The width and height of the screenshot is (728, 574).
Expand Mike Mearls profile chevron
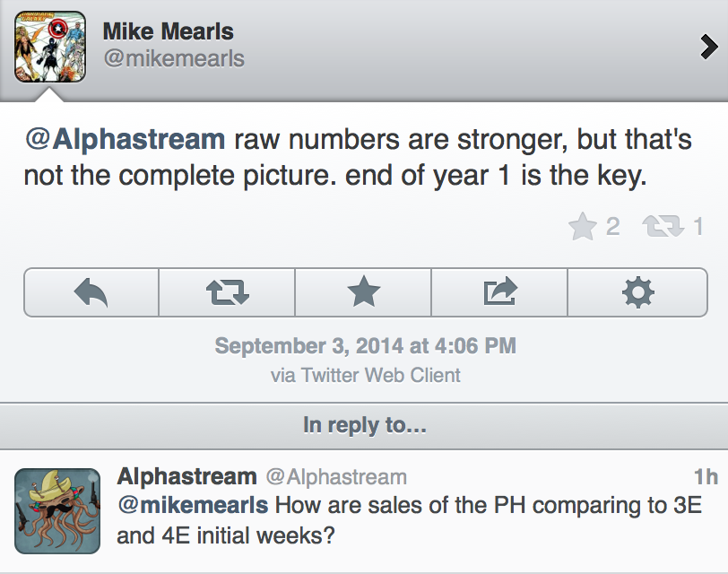tap(708, 48)
